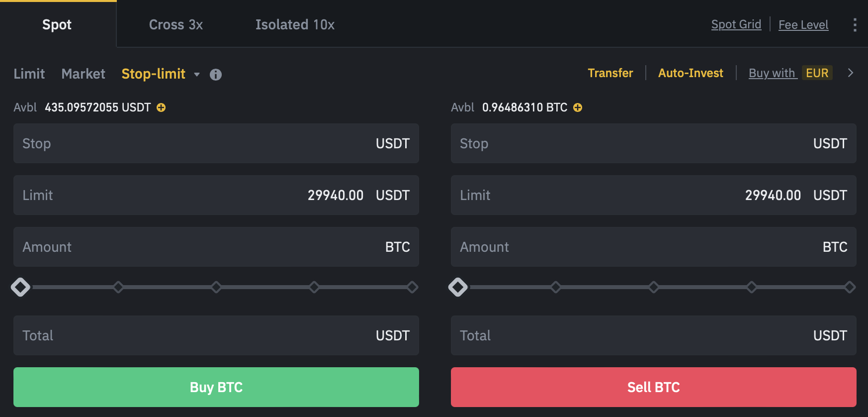Change the Buy with EUR currency
Screen dimensions: 868x417
[817, 73]
